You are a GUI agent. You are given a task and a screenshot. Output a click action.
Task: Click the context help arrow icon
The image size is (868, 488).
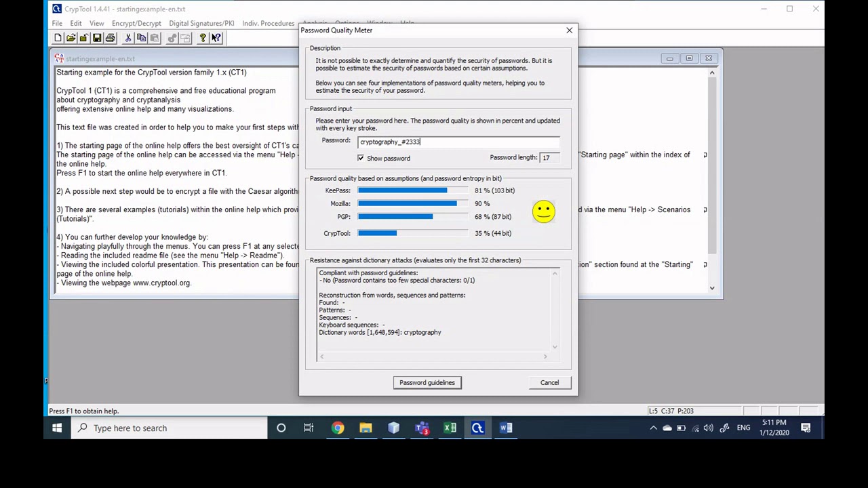click(x=216, y=38)
